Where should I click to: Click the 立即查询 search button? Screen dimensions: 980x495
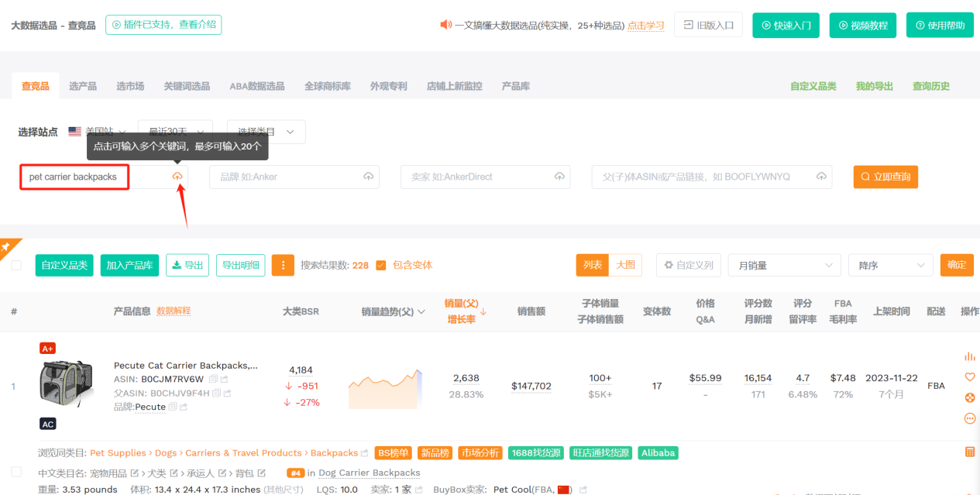pyautogui.click(x=885, y=177)
